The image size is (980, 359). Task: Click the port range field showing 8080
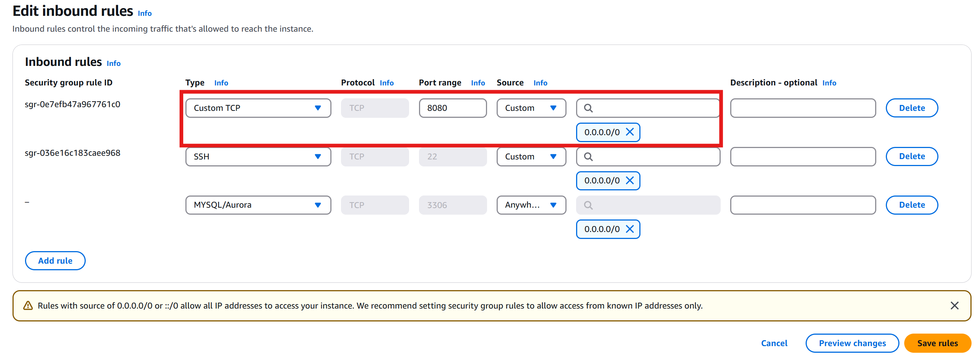coord(453,108)
